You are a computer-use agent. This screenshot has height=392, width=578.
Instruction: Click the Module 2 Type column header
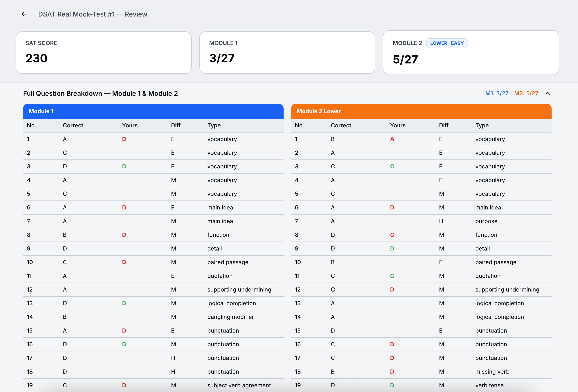482,125
